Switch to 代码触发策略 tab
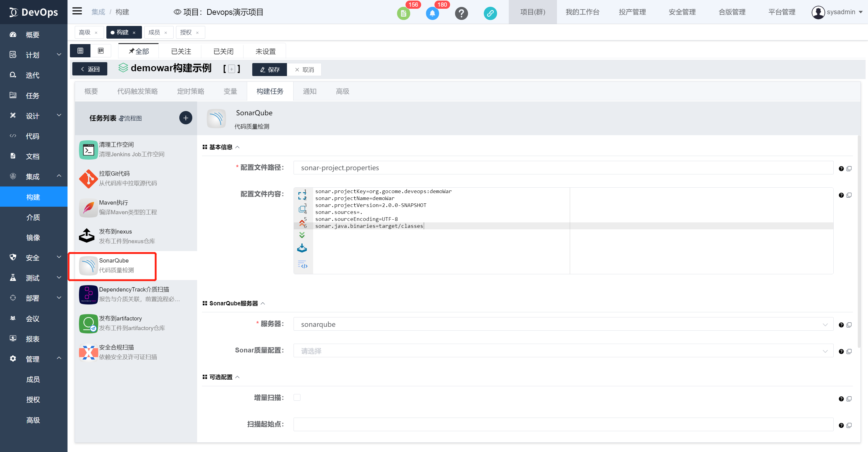868x452 pixels. (137, 91)
